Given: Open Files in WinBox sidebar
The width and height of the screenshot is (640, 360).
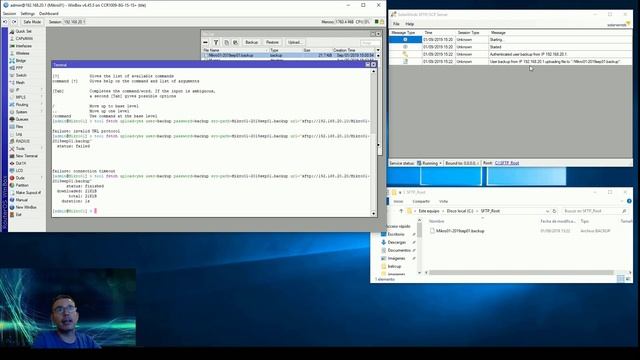Looking at the screenshot, I should pos(19,127).
